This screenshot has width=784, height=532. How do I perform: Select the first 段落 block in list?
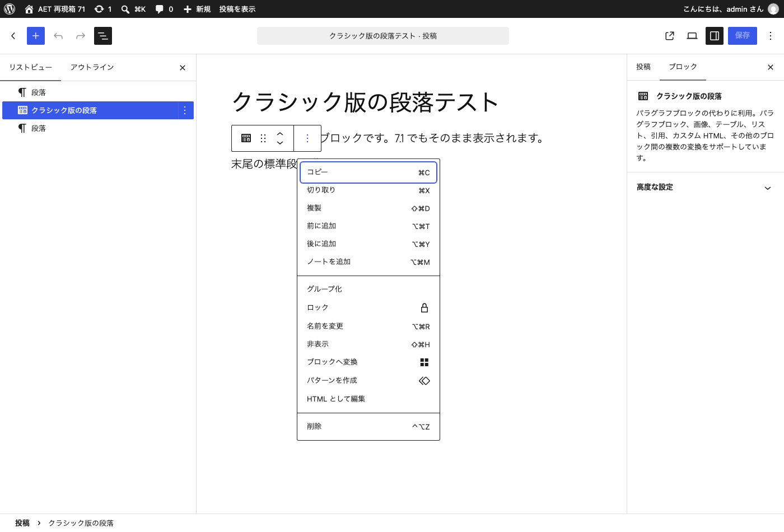98,92
